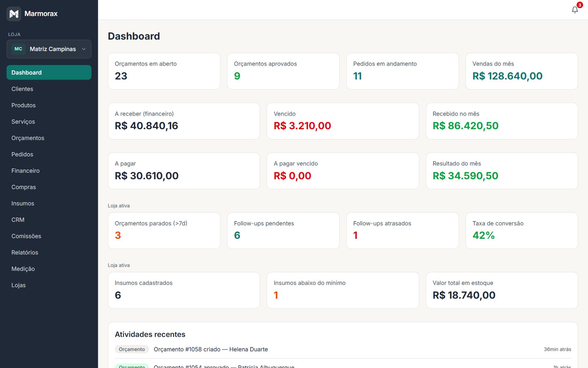This screenshot has height=368, width=588.
Task: Open the Clientes section
Action: (49, 89)
